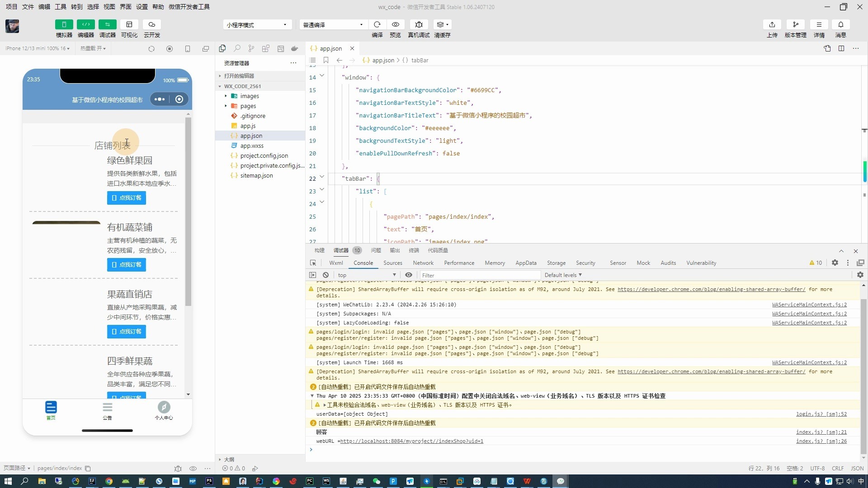This screenshot has width=868, height=488.
Task: Click the live expression eye icon
Action: pyautogui.click(x=409, y=275)
